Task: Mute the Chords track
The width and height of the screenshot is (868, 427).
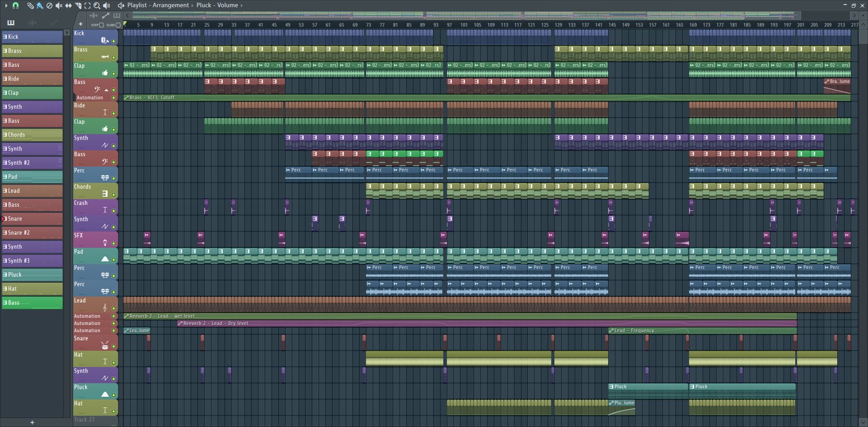Action: 114,194
